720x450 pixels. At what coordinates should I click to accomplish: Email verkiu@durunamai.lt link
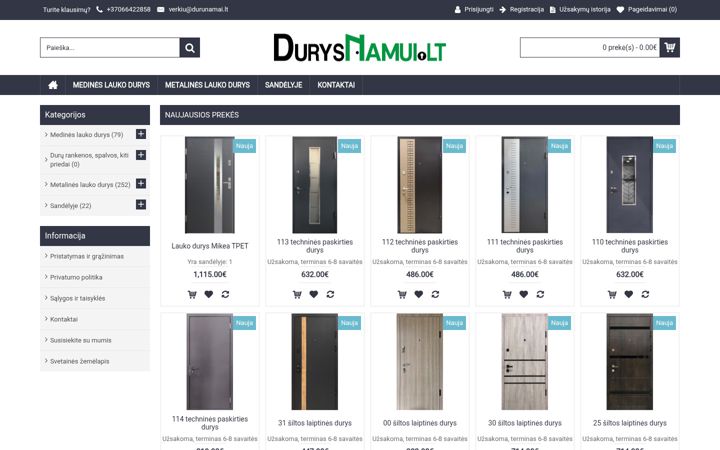pos(198,9)
